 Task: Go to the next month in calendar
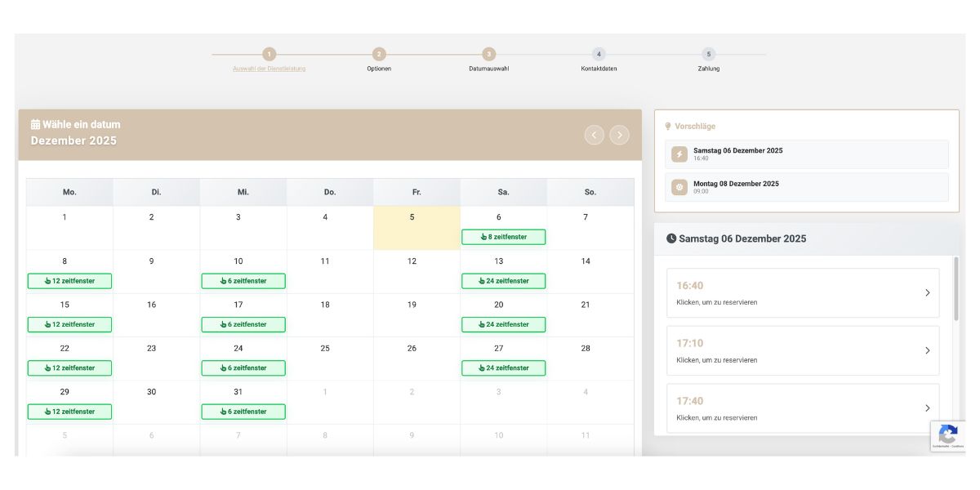pyautogui.click(x=620, y=135)
